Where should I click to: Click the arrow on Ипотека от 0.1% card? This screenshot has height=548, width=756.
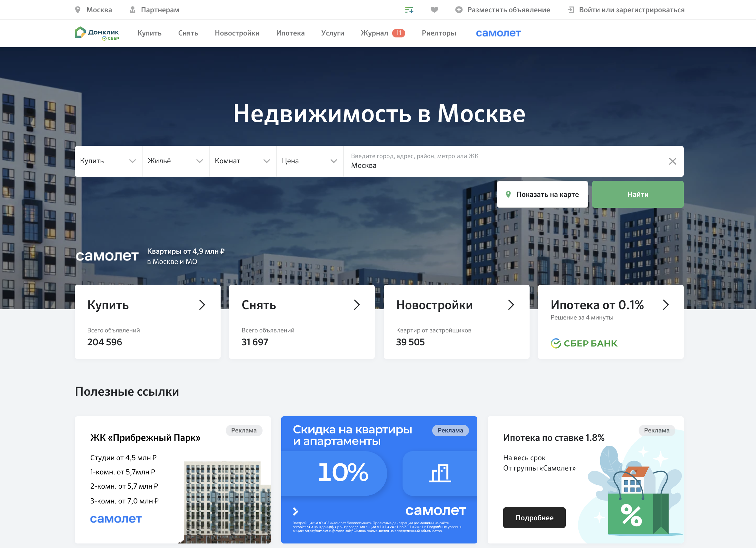click(666, 305)
